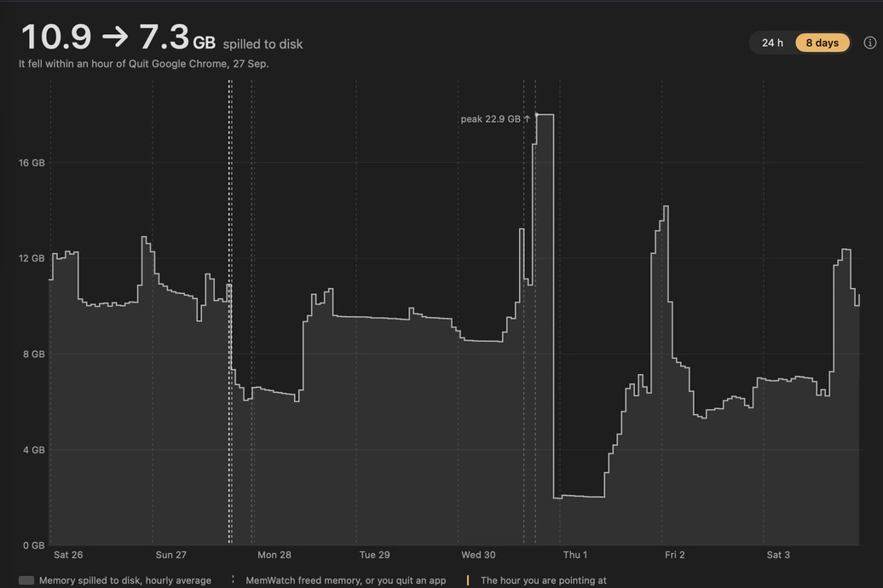Click the gray 'Memory spilled to disk' legend swatch
The height and width of the screenshot is (588, 883).
[x=26, y=580]
